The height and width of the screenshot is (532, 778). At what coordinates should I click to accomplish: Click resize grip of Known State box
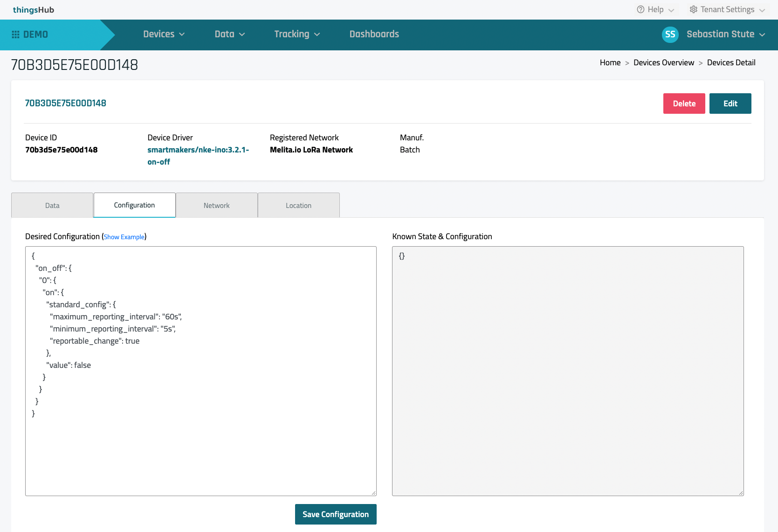pyautogui.click(x=741, y=493)
